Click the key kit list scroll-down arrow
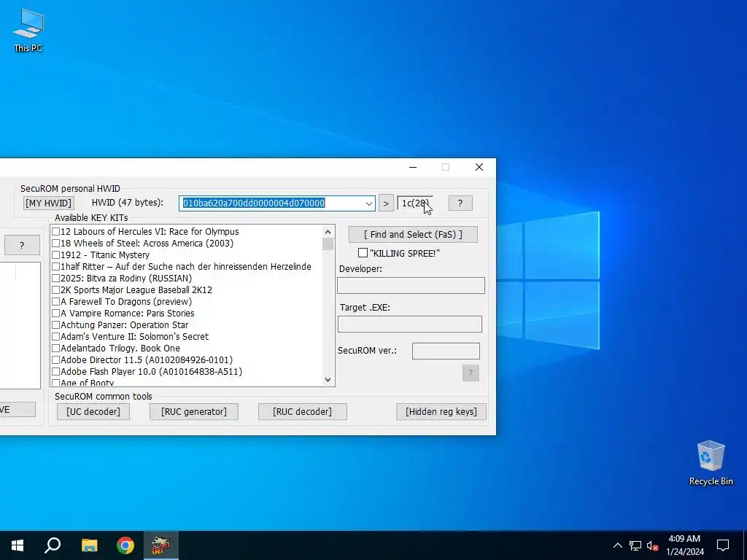 coord(328,379)
